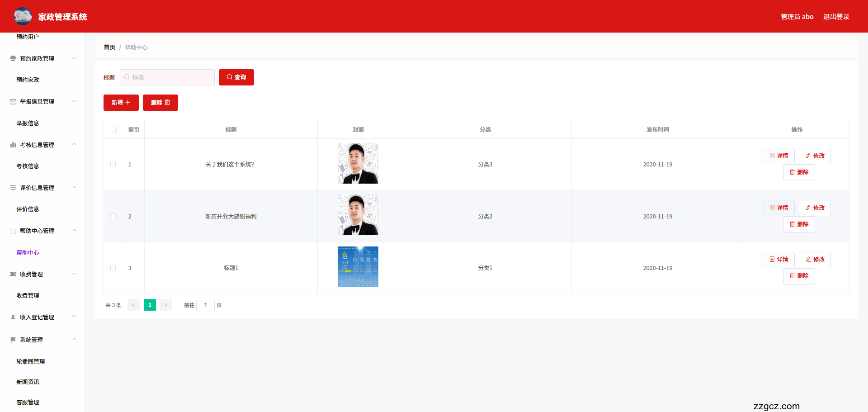
Task: Click the weather cover thumbnail in row 3
Action: click(358, 267)
